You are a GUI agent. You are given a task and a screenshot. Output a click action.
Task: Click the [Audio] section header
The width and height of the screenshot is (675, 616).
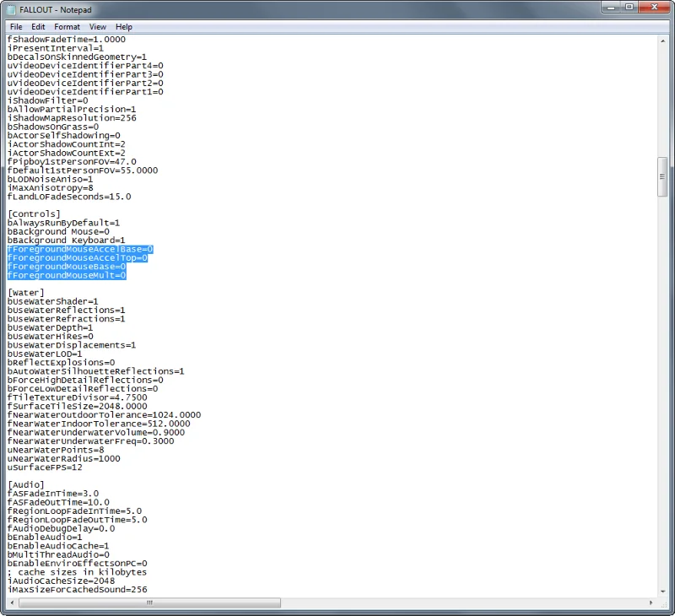pos(26,484)
